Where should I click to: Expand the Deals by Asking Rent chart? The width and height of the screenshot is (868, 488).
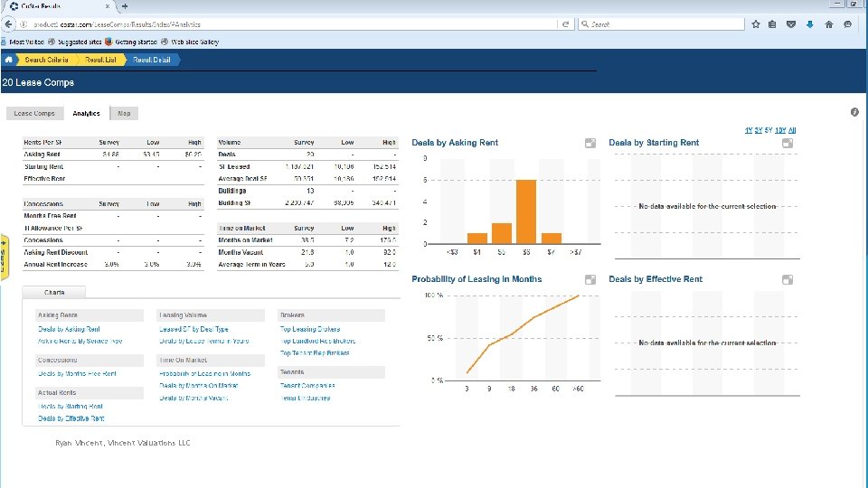590,144
